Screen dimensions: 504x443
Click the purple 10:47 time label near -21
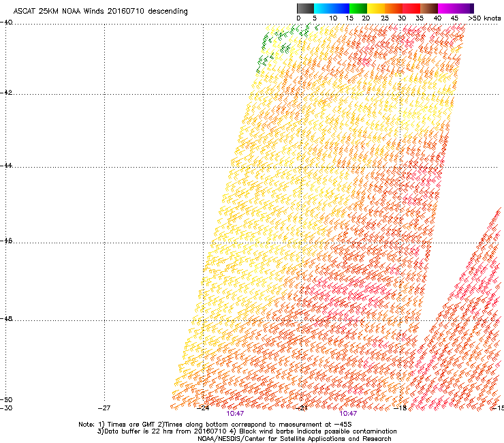(x=348, y=414)
